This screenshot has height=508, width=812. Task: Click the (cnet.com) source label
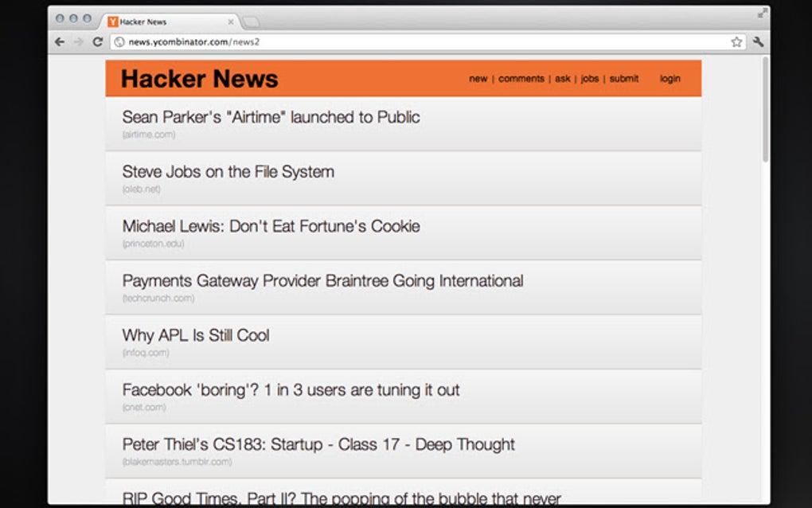coord(144,407)
